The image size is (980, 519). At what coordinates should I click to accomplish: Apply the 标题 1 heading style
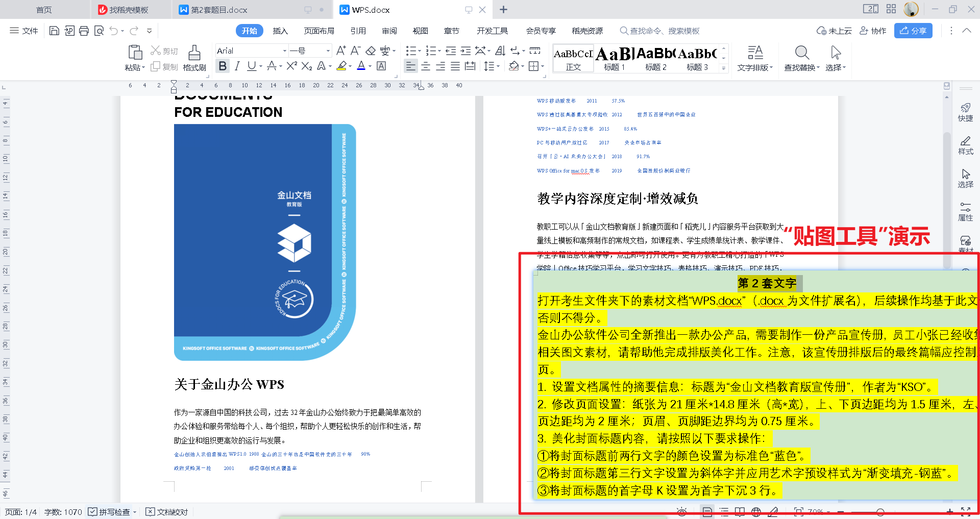point(614,59)
